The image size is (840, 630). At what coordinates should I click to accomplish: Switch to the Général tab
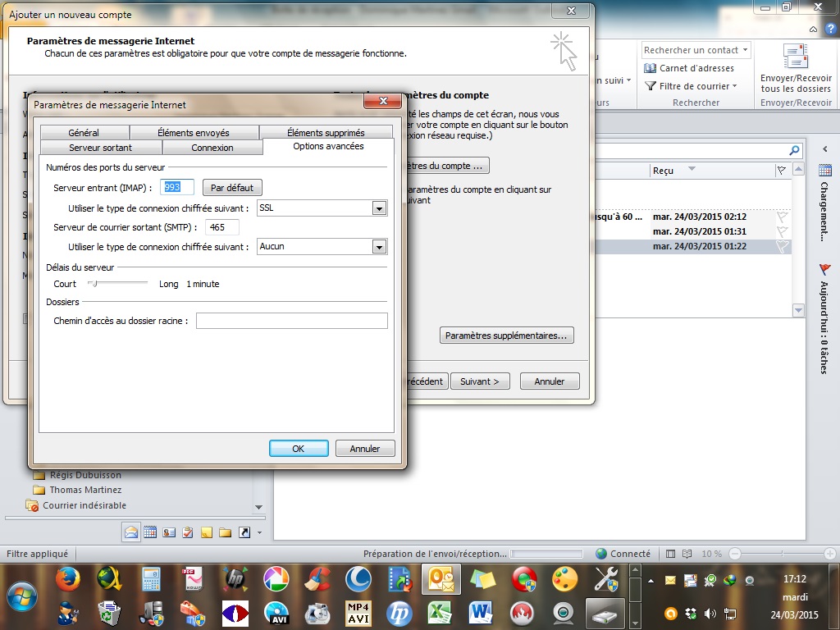(x=84, y=132)
